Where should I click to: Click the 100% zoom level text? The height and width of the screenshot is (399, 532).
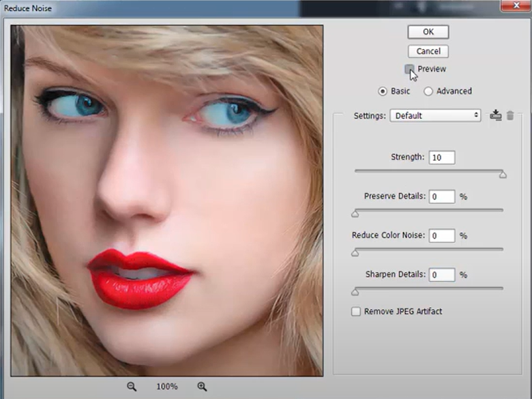[167, 387]
